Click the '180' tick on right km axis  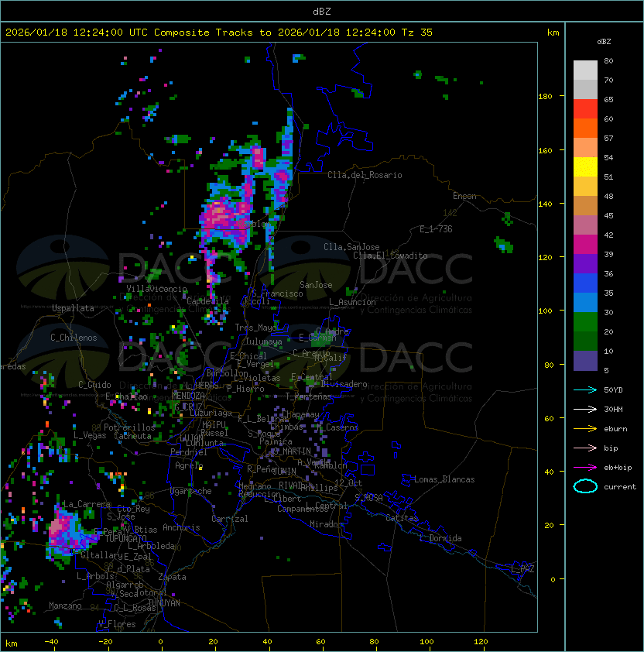(545, 97)
